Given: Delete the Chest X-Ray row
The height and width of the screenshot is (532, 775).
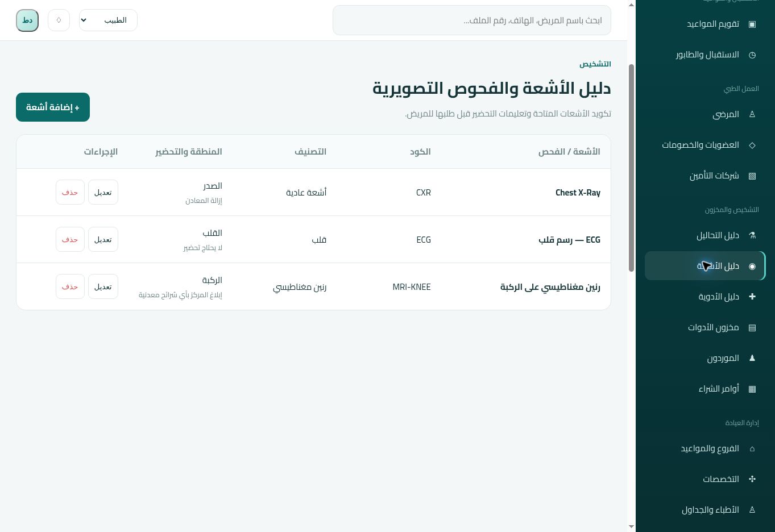Looking at the screenshot, I should click(70, 192).
